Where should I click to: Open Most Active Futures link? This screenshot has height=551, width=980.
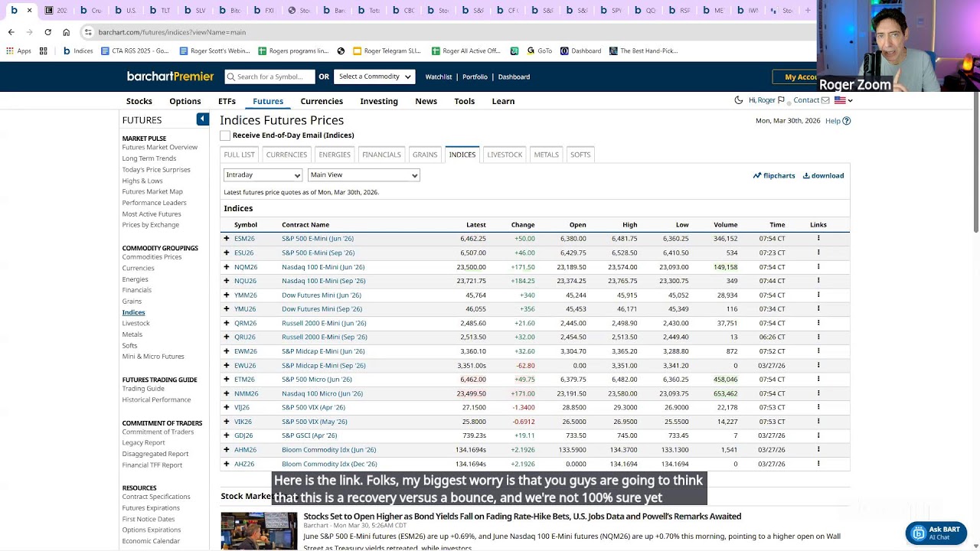152,214
